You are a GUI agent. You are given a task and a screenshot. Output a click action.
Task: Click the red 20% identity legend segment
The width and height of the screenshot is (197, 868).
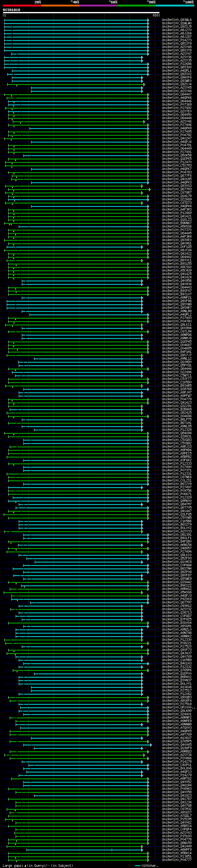point(22,6)
